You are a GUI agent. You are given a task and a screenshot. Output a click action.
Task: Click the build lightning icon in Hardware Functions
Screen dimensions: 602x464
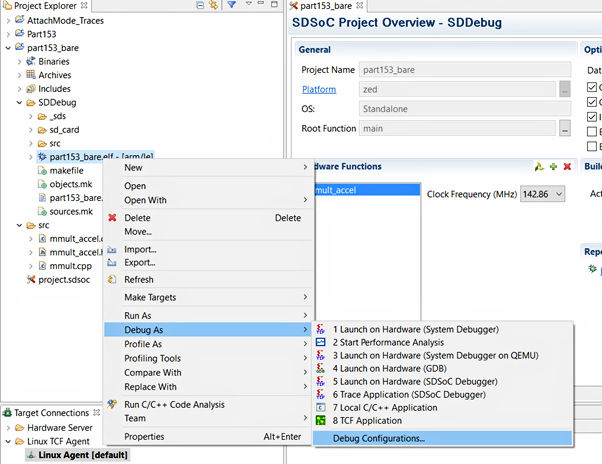coord(539,167)
